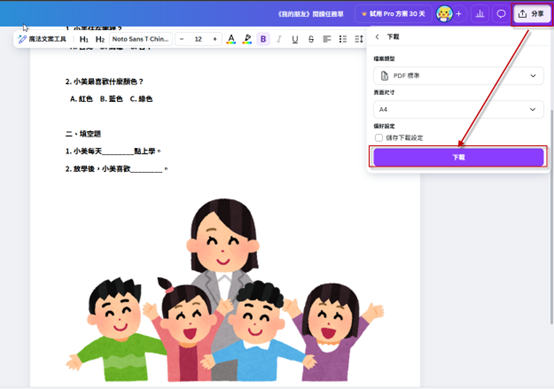554x389 pixels.
Task: Click the purple 下載 download button
Action: [458, 157]
